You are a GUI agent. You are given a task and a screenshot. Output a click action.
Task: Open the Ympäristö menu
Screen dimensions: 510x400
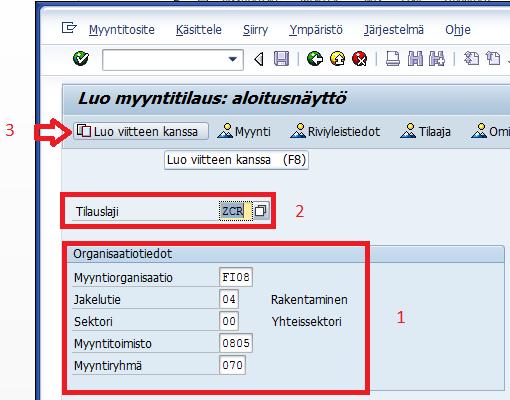point(316,30)
